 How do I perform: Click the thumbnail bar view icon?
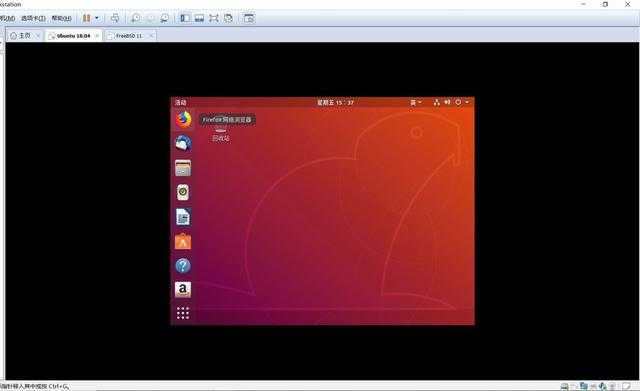(x=199, y=18)
